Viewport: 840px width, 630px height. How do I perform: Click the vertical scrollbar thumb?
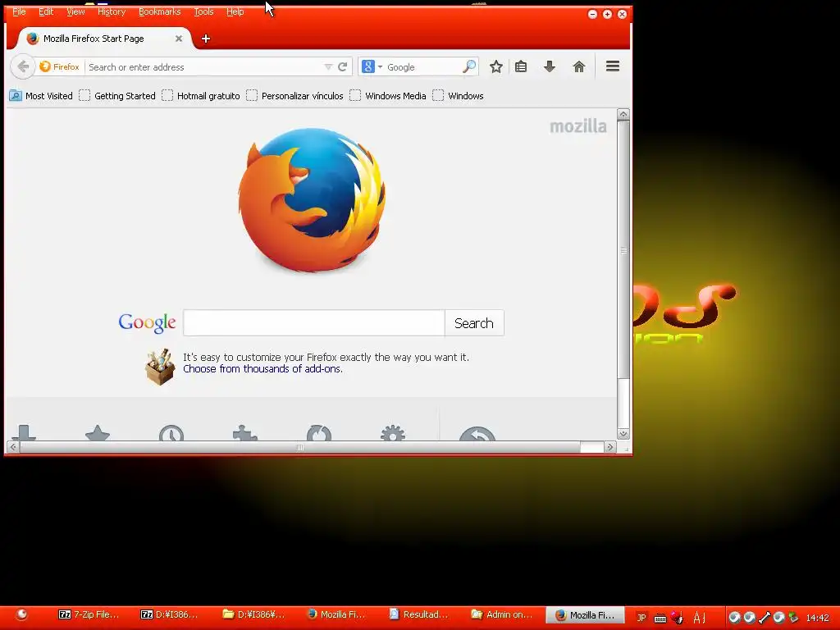623,249
